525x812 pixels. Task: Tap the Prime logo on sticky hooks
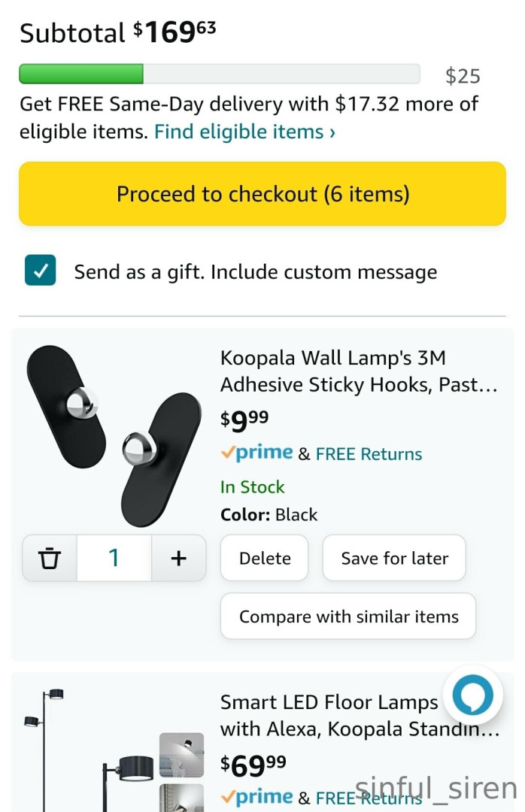point(256,453)
